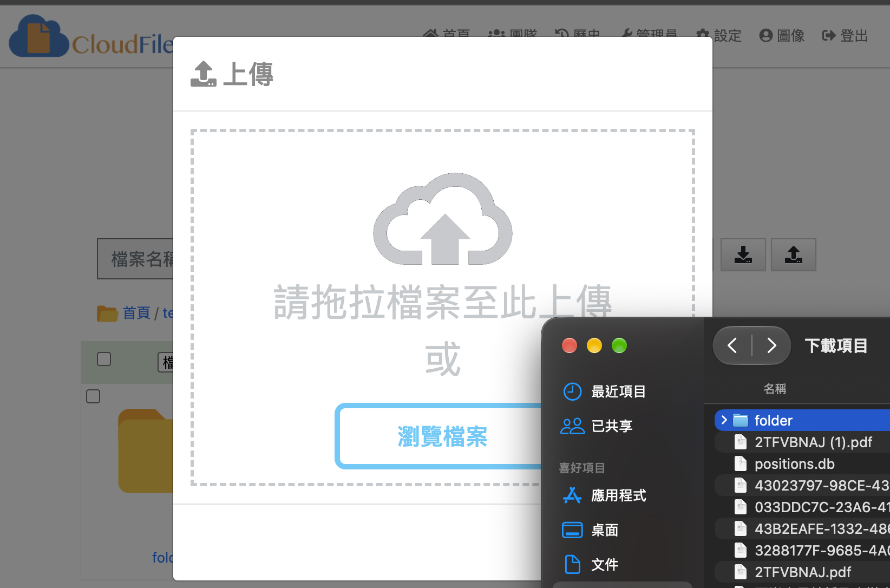Toggle the checkbox beside the folder card
The width and height of the screenshot is (890, 588).
pyautogui.click(x=93, y=396)
